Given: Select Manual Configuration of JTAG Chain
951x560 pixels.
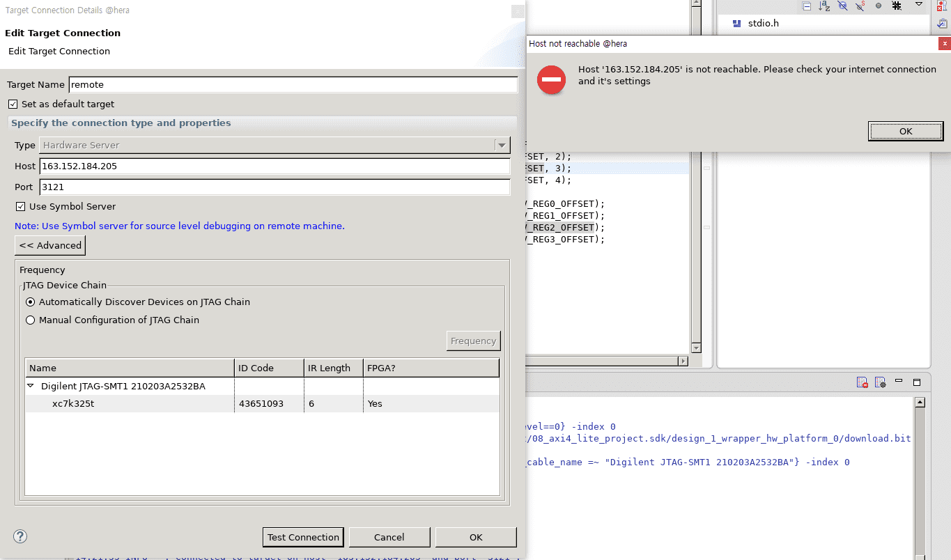Looking at the screenshot, I should coord(31,320).
